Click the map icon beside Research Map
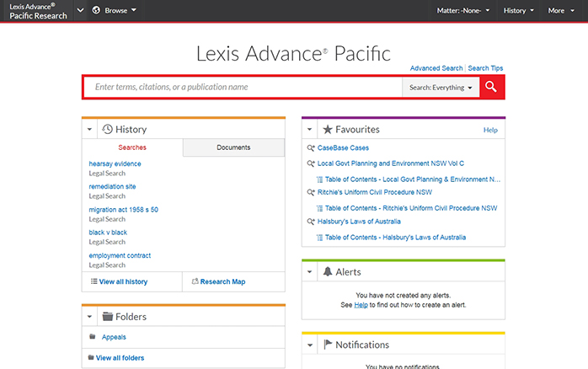The image size is (588, 369). coord(195,281)
